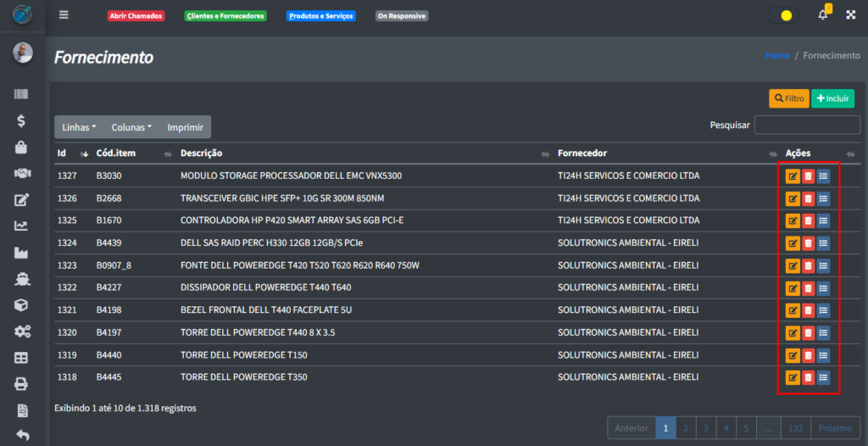Toggle the light/dark theme switch
The image size is (868, 446).
[782, 15]
